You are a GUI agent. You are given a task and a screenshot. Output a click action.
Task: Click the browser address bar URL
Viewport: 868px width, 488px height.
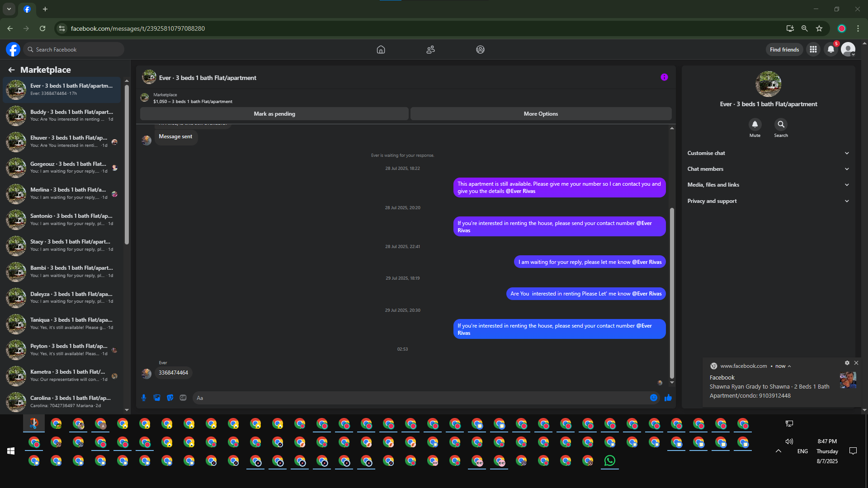click(x=138, y=28)
